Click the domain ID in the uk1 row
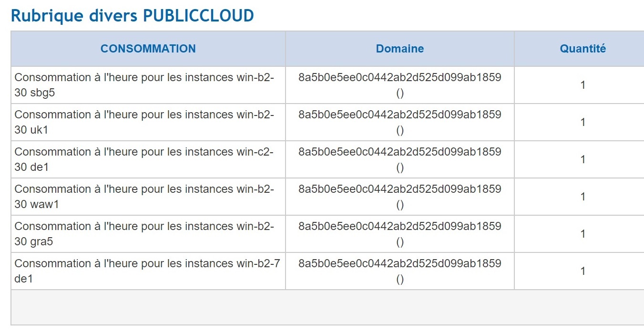The height and width of the screenshot is (335, 644). click(x=399, y=115)
